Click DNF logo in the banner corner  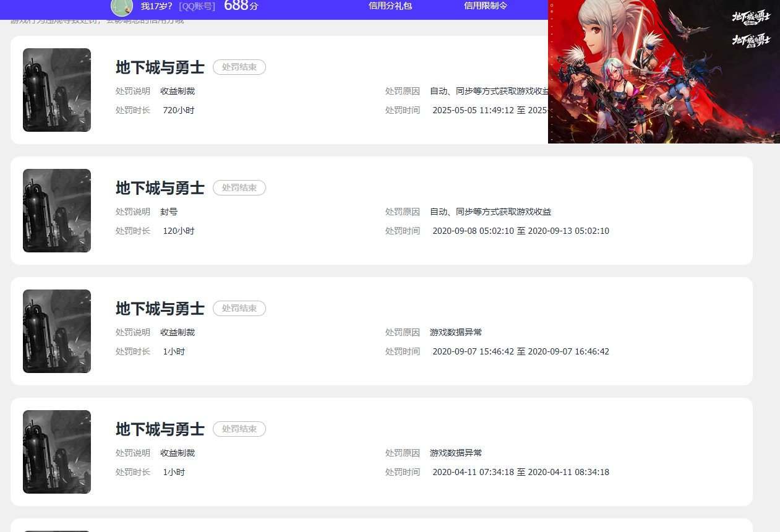point(752,17)
